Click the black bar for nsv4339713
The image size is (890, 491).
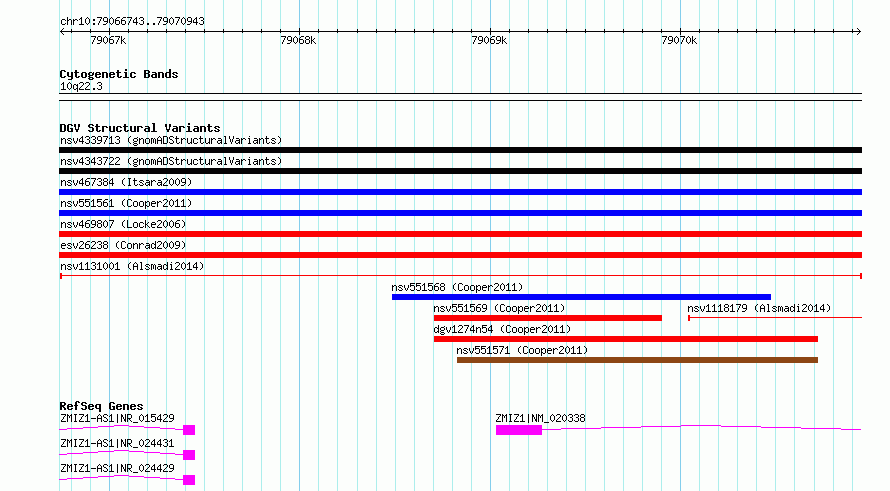pos(460,150)
